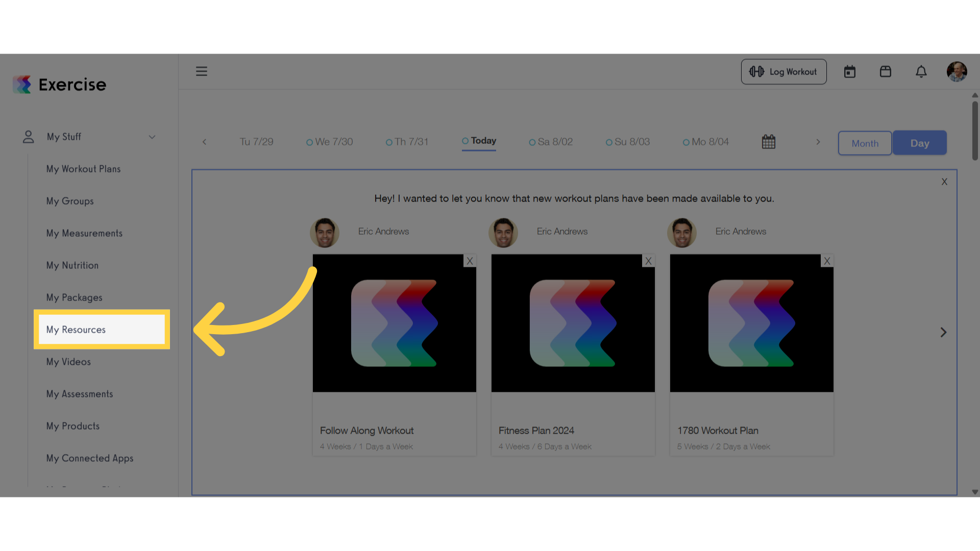The image size is (980, 551).
Task: Click the My Stuff person icon
Action: (x=29, y=137)
